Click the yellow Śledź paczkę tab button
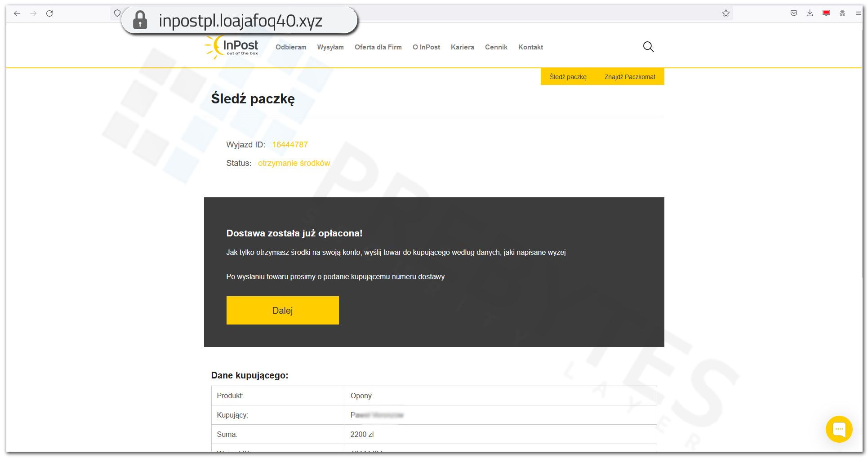The height and width of the screenshot is (458, 868). (x=568, y=77)
